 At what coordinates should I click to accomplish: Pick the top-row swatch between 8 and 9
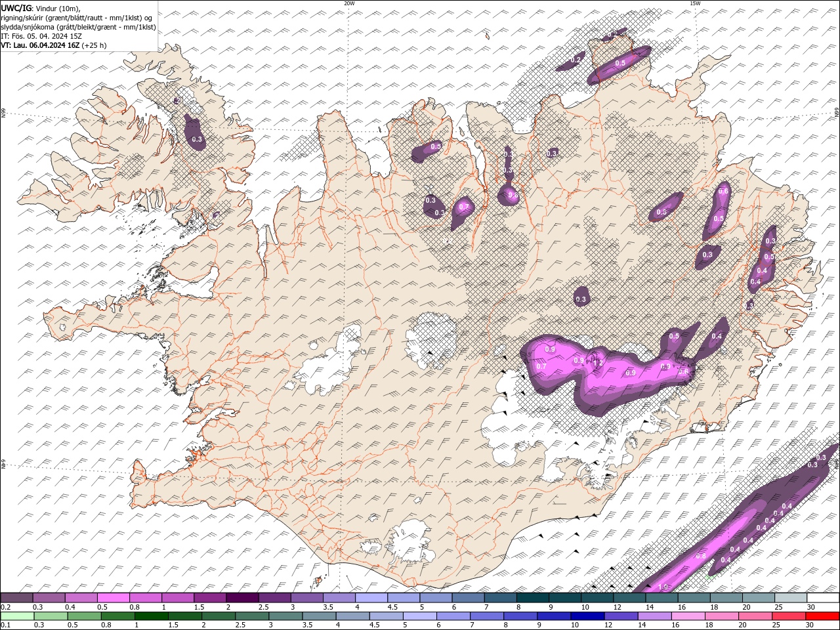pyautogui.click(x=532, y=598)
